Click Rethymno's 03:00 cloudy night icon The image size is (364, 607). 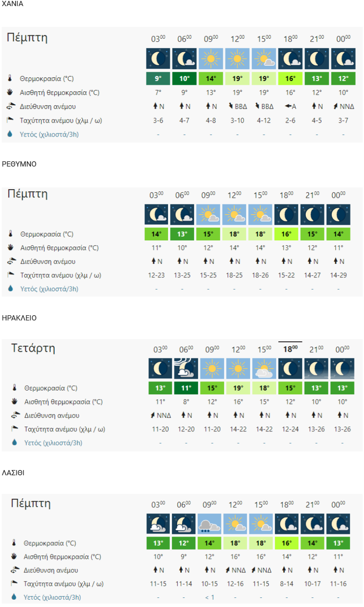(x=156, y=214)
